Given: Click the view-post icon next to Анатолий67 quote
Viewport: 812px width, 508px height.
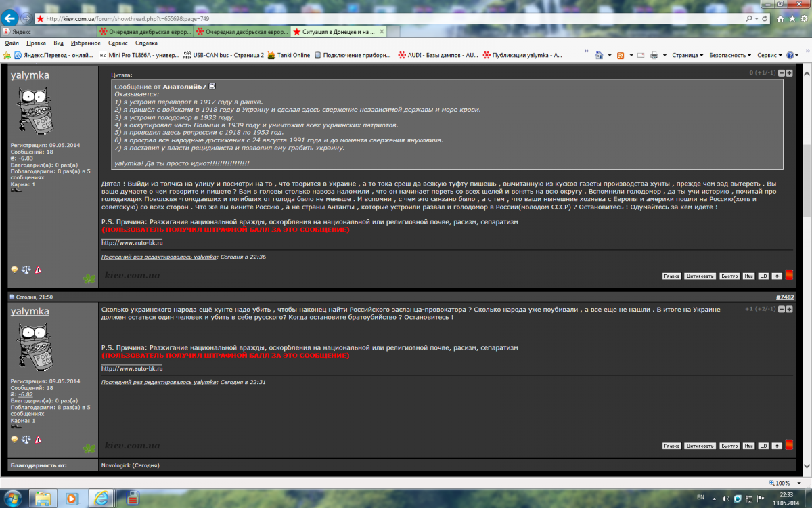Looking at the screenshot, I should pyautogui.click(x=212, y=87).
